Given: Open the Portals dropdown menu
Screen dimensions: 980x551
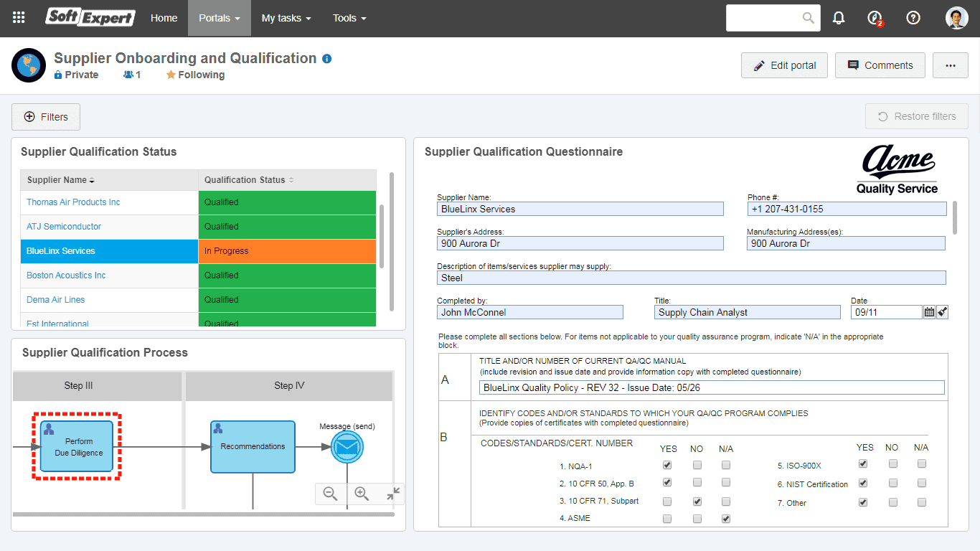Looking at the screenshot, I should [x=220, y=18].
